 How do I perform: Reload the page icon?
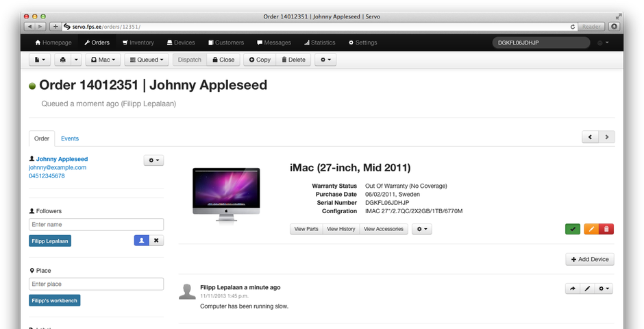(573, 27)
